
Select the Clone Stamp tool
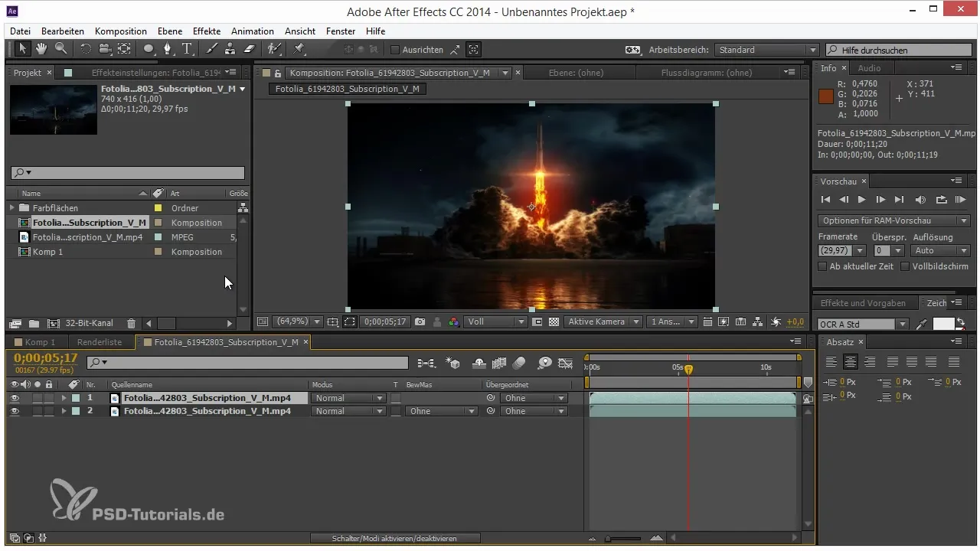(x=230, y=49)
